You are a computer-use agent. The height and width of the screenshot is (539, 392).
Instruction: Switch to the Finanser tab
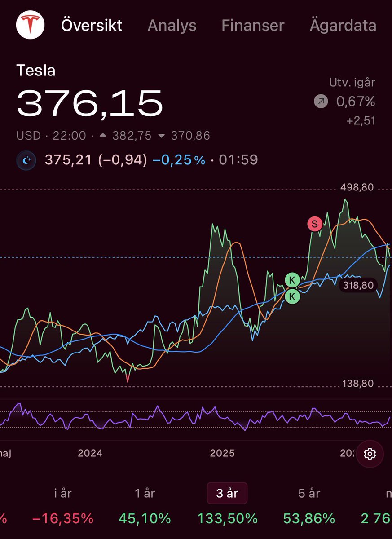(253, 26)
